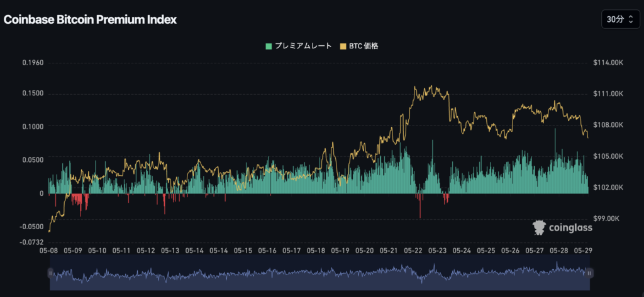Click the Coinbase Bitcoin Premium Index title
The height and width of the screenshot is (297, 644).
point(91,19)
